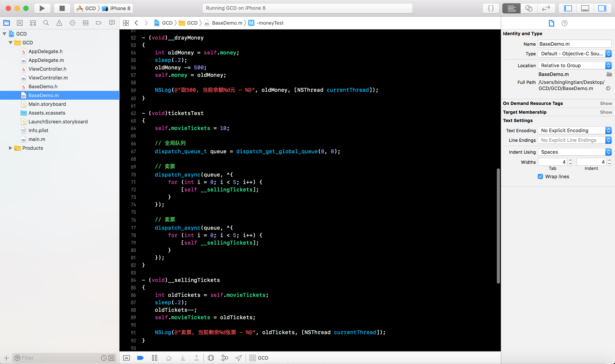Click the Run (play) button
The width and height of the screenshot is (615, 364).
pyautogui.click(x=42, y=8)
